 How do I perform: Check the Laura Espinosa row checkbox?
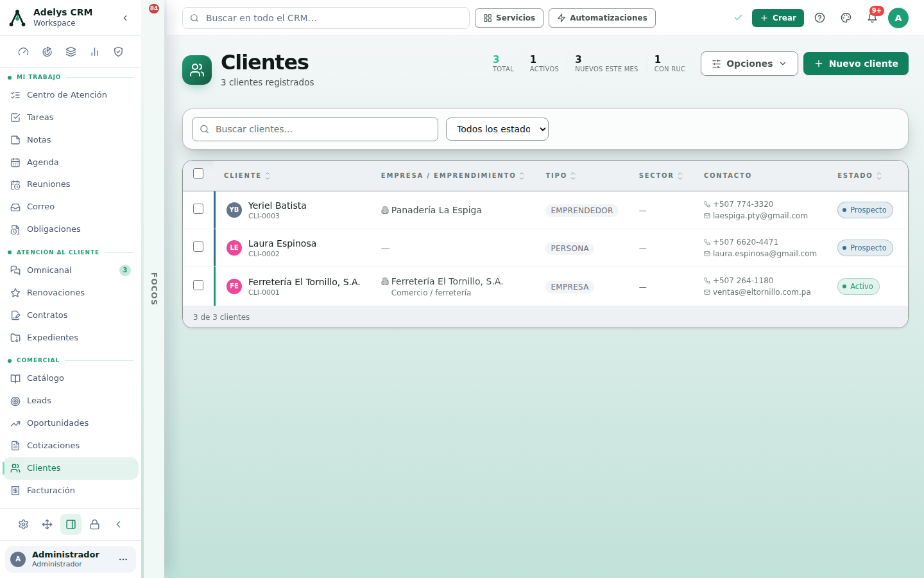[198, 247]
